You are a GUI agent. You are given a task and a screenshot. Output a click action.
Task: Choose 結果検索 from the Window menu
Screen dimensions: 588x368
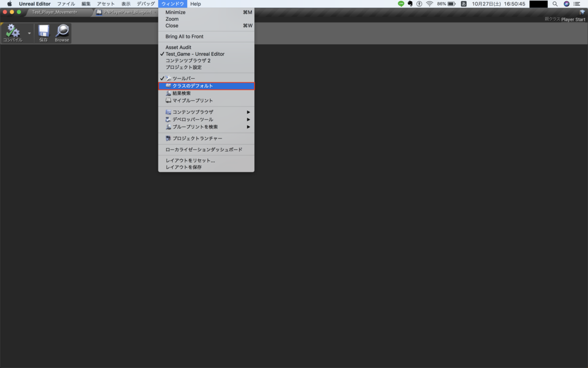206,93
